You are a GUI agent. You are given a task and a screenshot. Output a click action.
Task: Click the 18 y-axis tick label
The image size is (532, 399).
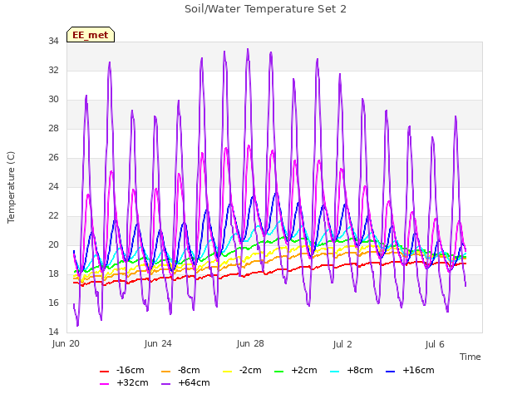53,273
